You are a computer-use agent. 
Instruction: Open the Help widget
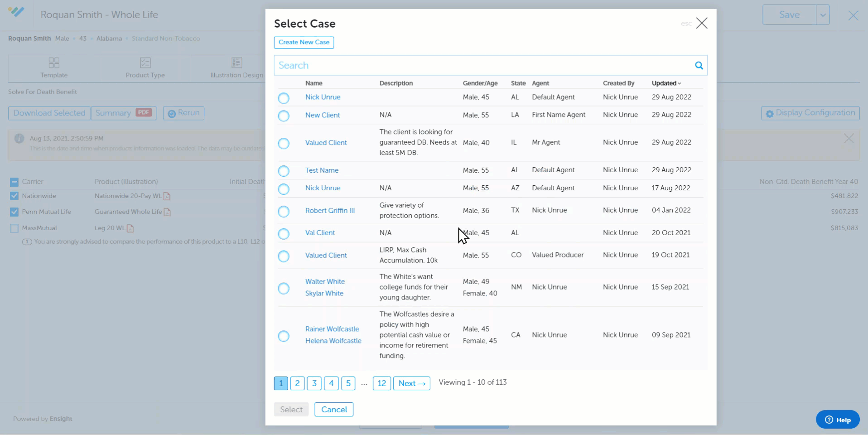(838, 420)
